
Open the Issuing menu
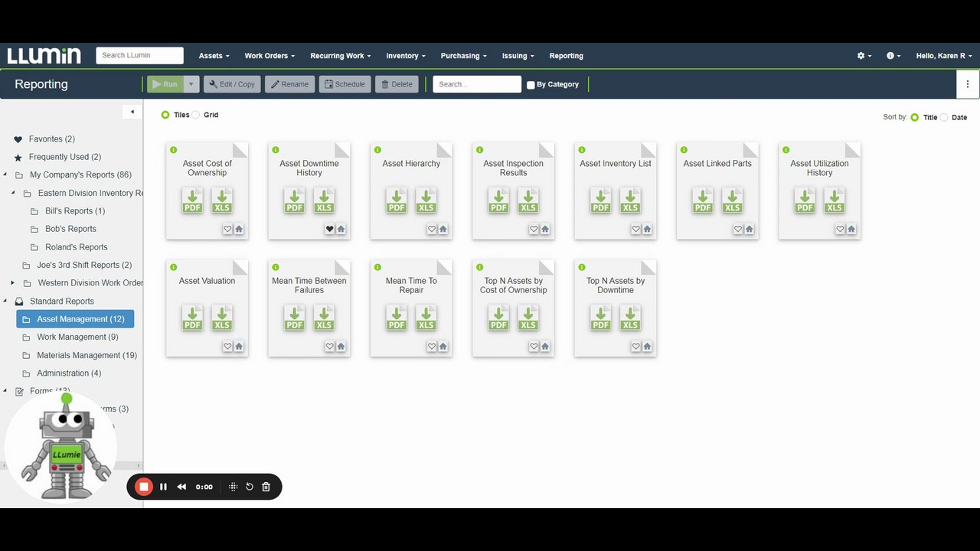[518, 56]
